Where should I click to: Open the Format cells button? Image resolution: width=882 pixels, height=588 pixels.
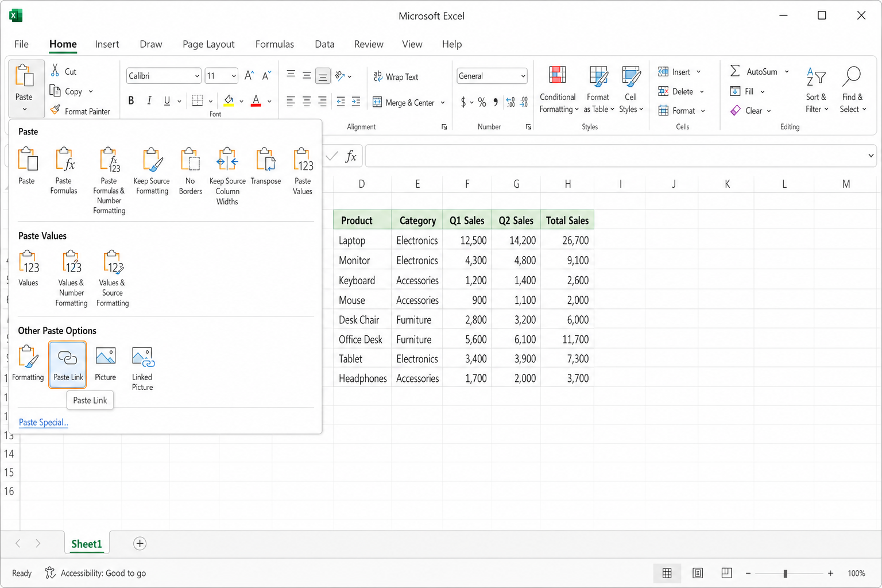682,111
